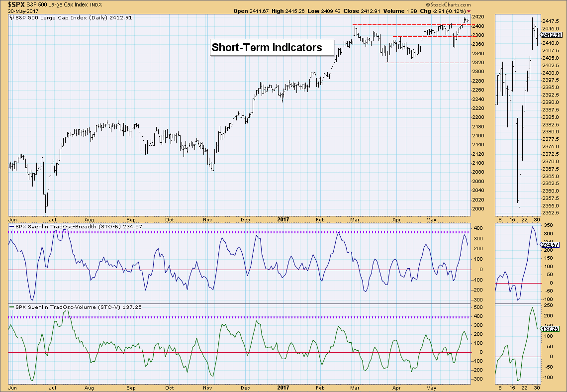
Task: Click the 137.25 STO-V value tag
Action: tap(551, 329)
